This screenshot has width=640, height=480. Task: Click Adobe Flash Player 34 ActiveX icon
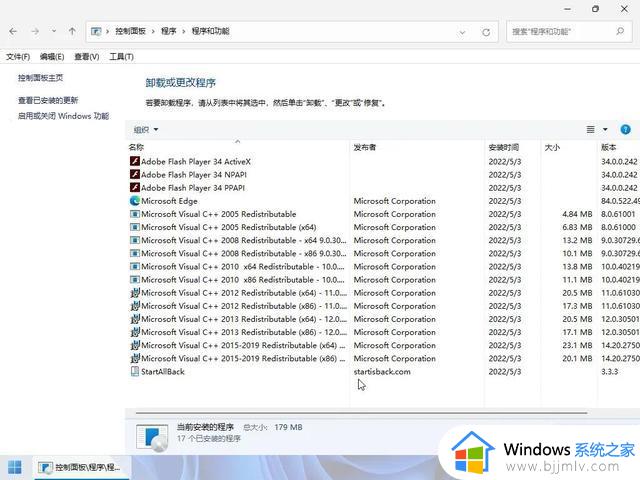tap(135, 161)
